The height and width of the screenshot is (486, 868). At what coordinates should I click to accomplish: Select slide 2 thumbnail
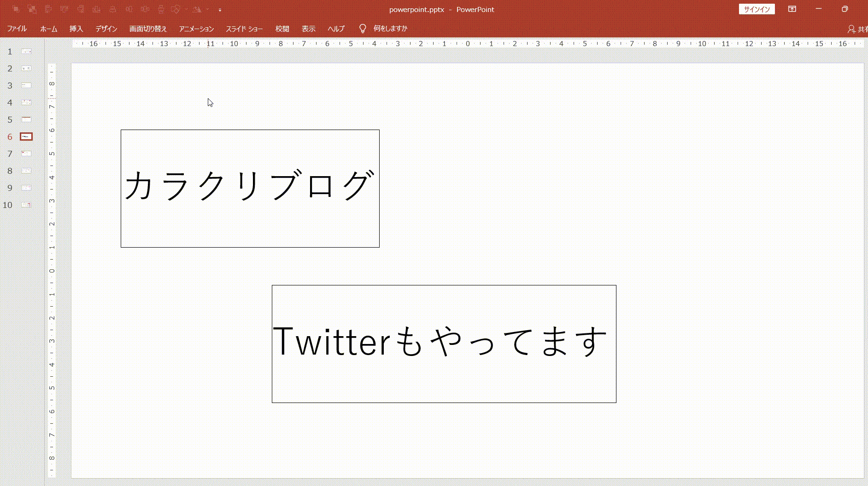tap(27, 68)
